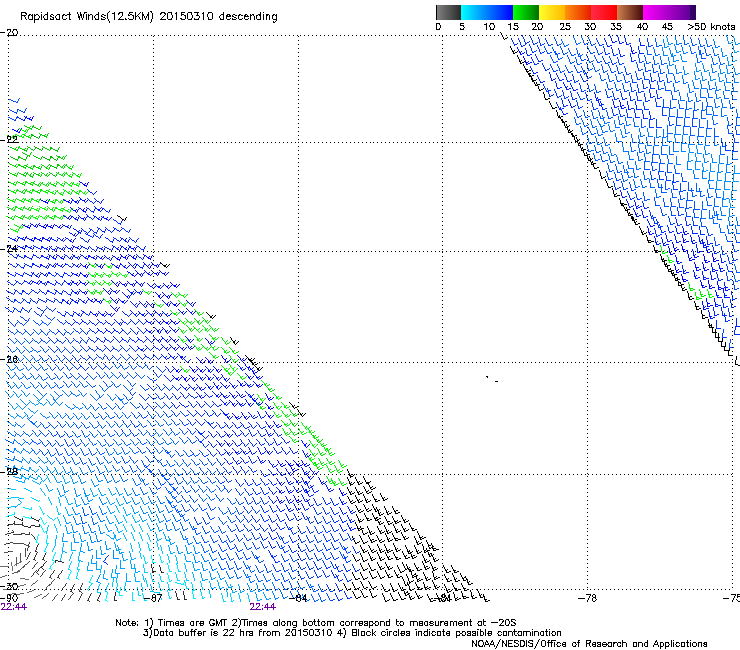The image size is (740, 650).
Task: Click the '-30' latitude axis label
Action: [x=9, y=586]
